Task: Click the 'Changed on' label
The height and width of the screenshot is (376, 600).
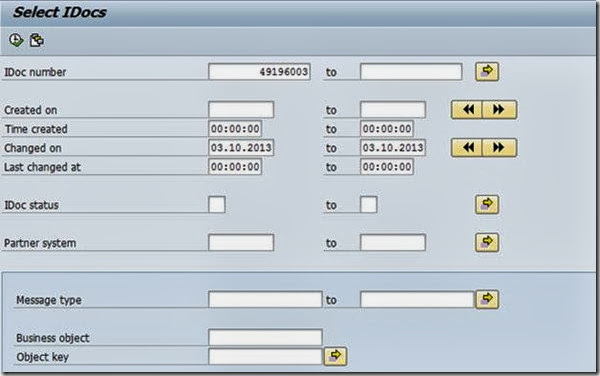Action: coord(33,148)
